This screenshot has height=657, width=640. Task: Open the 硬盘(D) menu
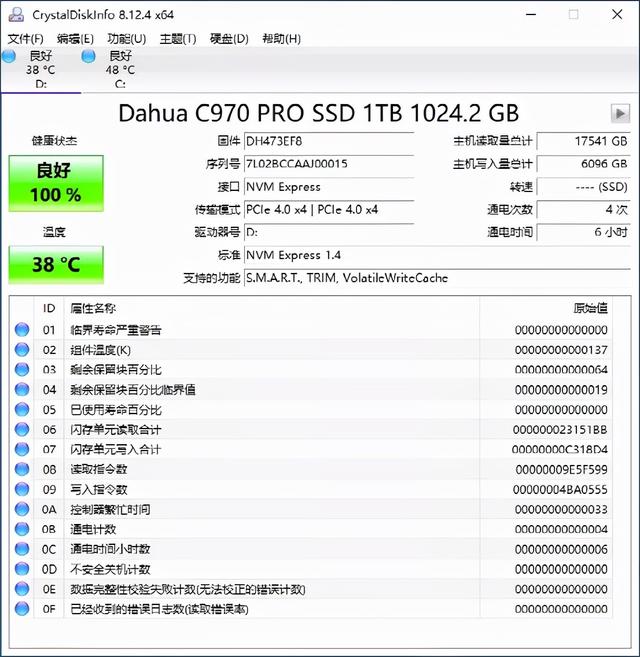click(229, 39)
